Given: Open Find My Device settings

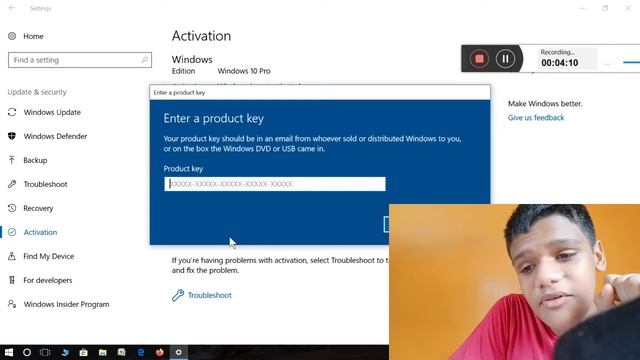Looking at the screenshot, I should (x=48, y=256).
